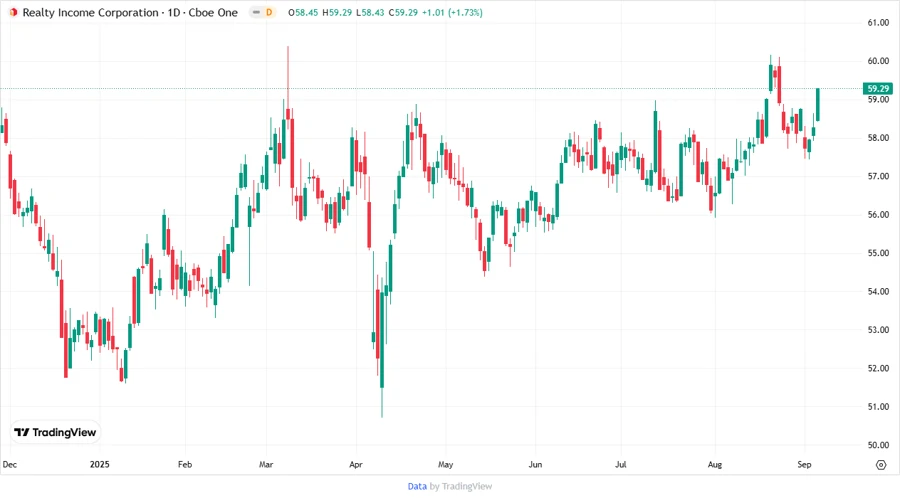Click the May label on time axis
This screenshot has width=900, height=498.
click(x=445, y=465)
